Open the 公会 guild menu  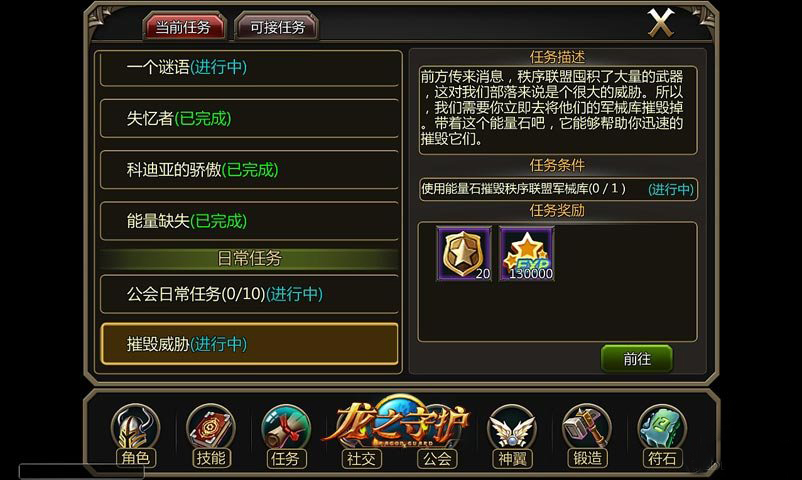(x=437, y=458)
